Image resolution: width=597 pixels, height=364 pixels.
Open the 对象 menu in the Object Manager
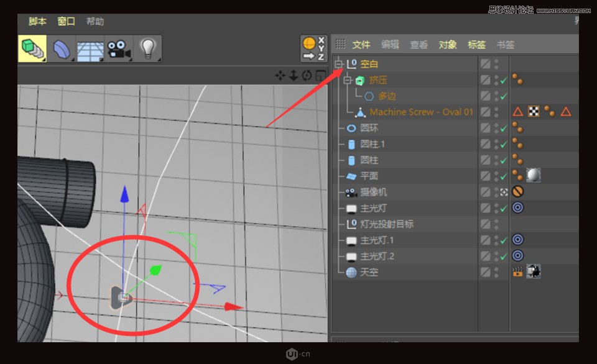coord(448,44)
